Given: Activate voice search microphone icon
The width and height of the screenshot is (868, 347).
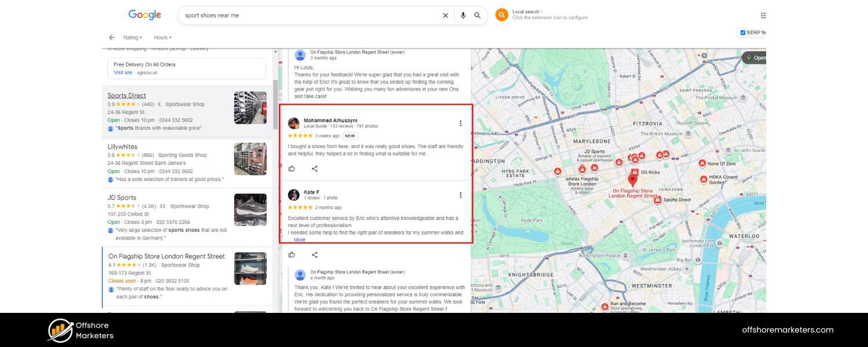Looking at the screenshot, I should coord(463,15).
